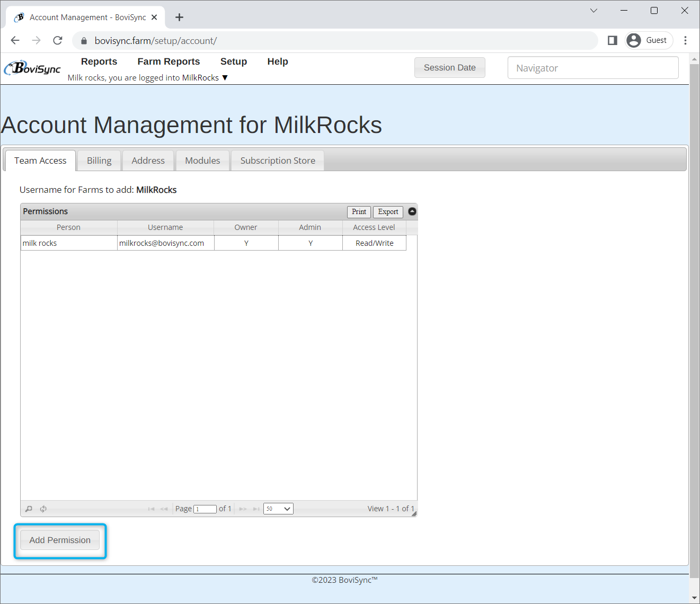Screen dimensions: 700x604
Task: Open the Reports menu
Action: [99, 61]
